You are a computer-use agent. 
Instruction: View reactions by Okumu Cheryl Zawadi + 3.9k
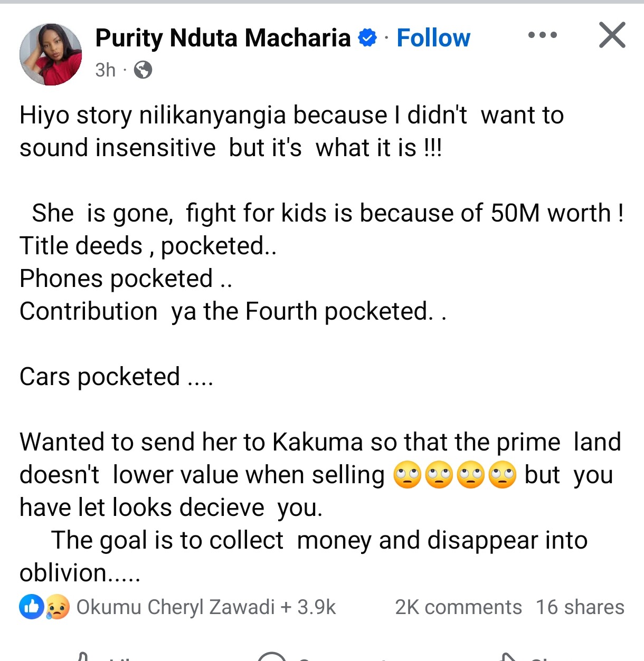click(x=206, y=607)
